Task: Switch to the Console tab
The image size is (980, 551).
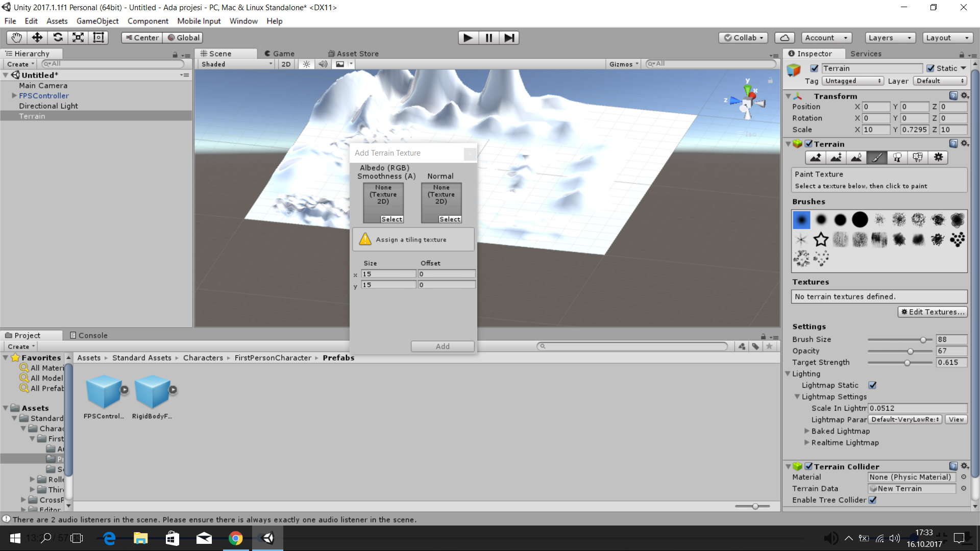Action: pyautogui.click(x=89, y=335)
